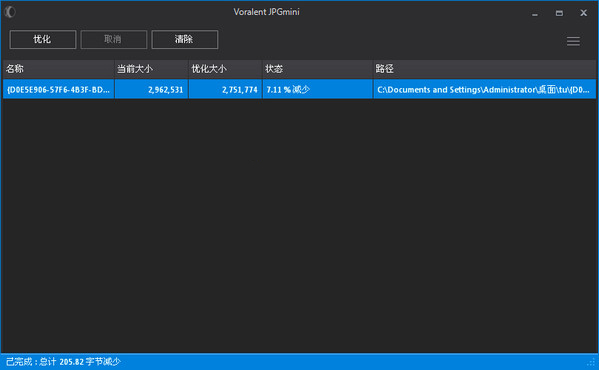Click the 7.11 % 减少 status cell
This screenshot has height=370, width=599.
(x=317, y=89)
